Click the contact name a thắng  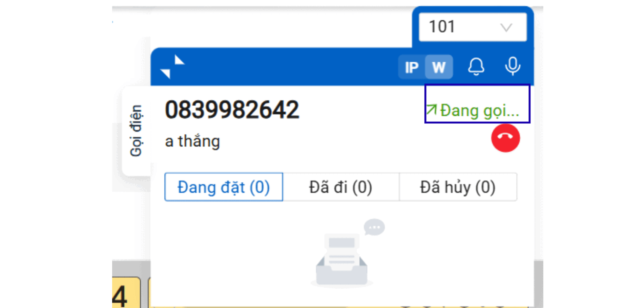(192, 141)
